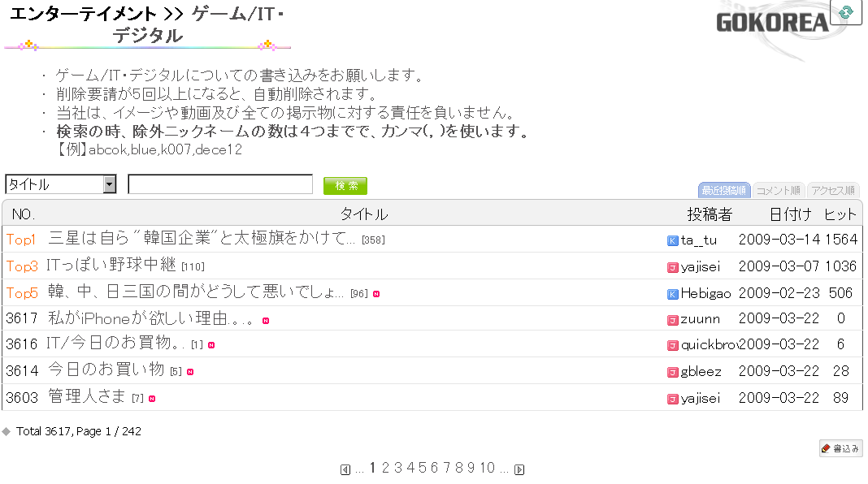Click the GOKOREA logo
This screenshot has height=484, width=868.
[x=771, y=23]
